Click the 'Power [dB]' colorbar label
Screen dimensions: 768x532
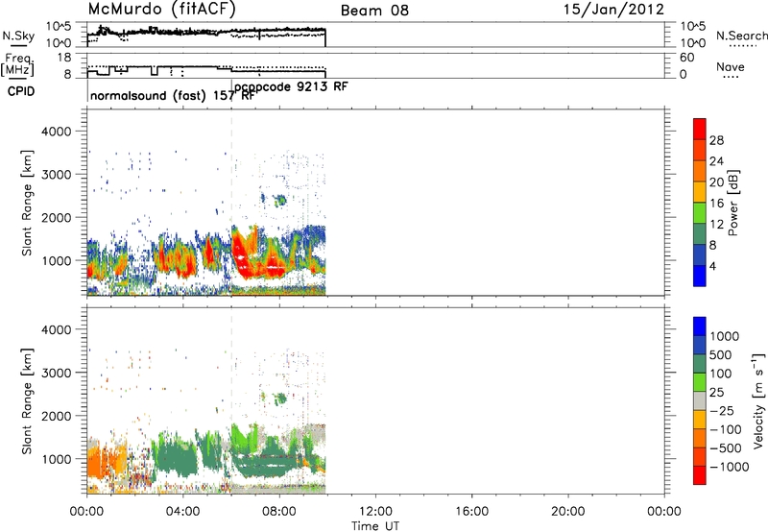point(732,203)
